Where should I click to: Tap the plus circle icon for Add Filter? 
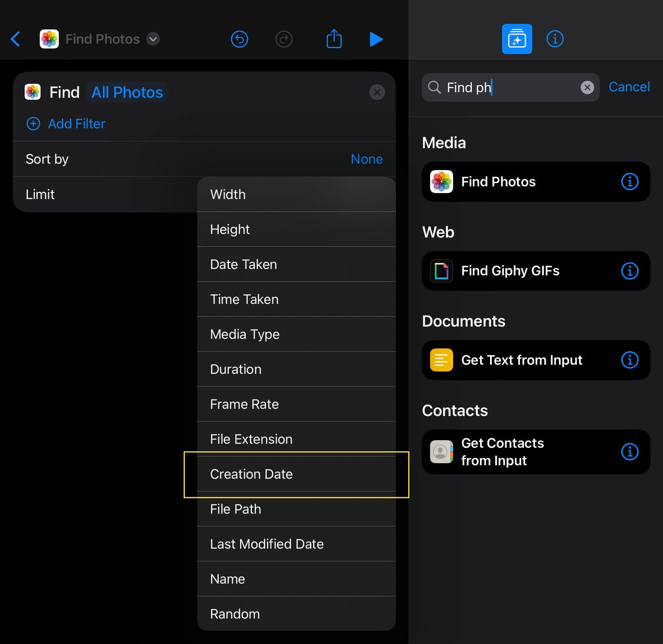pos(33,124)
